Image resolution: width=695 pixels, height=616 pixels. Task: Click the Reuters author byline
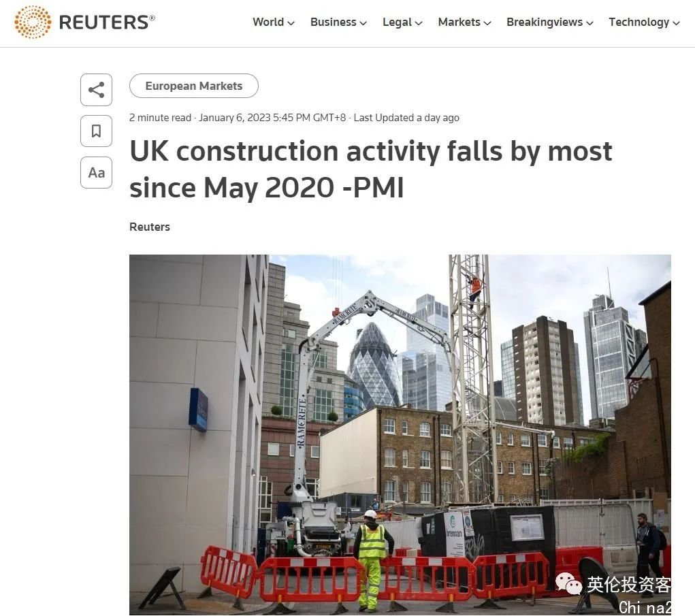(150, 227)
